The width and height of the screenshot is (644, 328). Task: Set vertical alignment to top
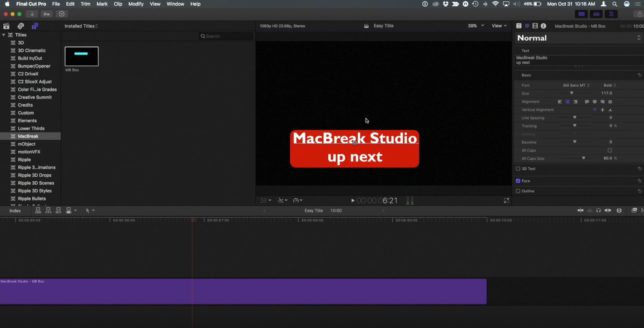point(595,110)
